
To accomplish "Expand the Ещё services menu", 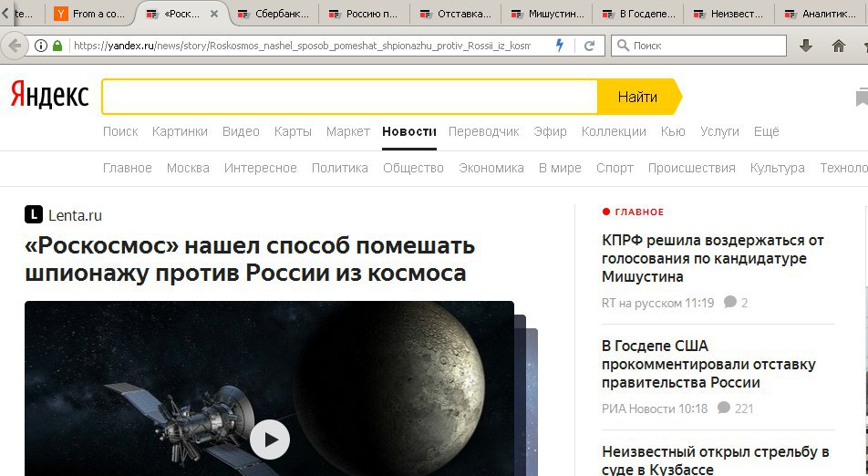I will click(x=767, y=131).
